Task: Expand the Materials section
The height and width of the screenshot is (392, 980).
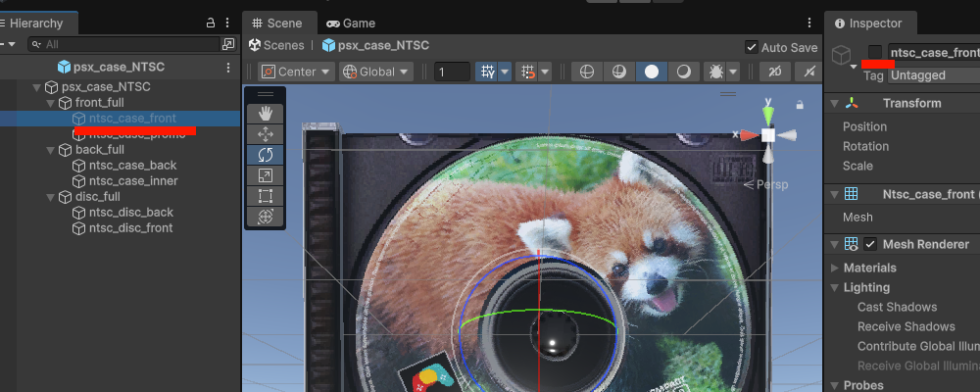Action: (835, 268)
